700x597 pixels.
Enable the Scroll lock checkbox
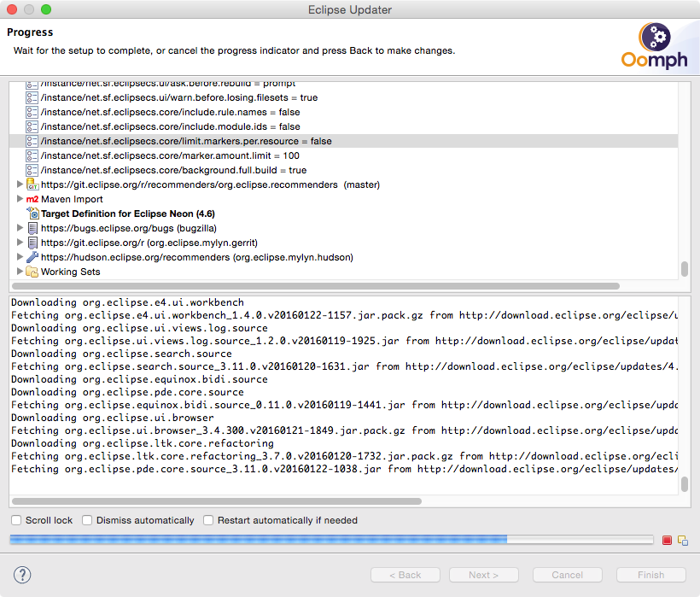[16, 520]
